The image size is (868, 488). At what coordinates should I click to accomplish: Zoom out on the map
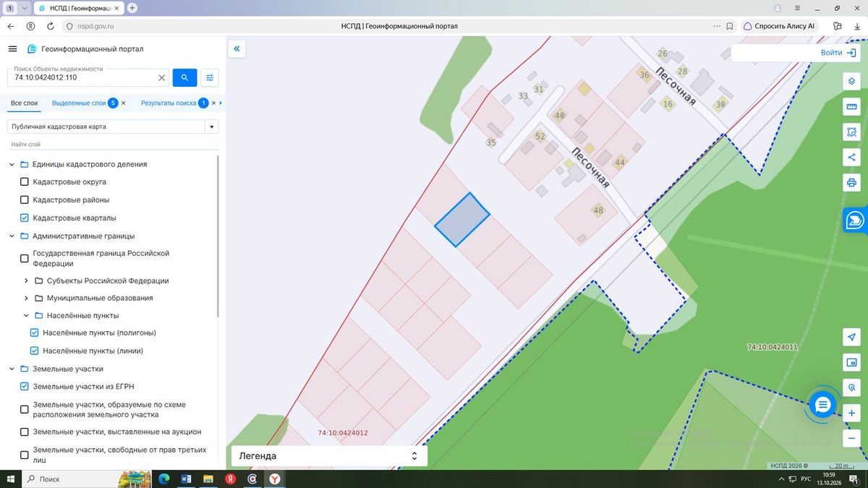851,438
